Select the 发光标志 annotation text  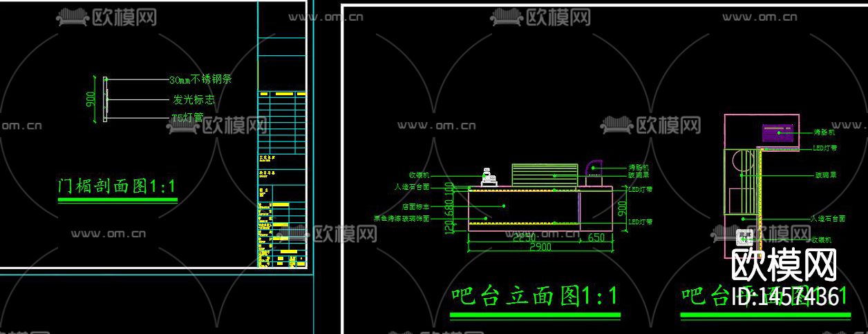pos(194,99)
